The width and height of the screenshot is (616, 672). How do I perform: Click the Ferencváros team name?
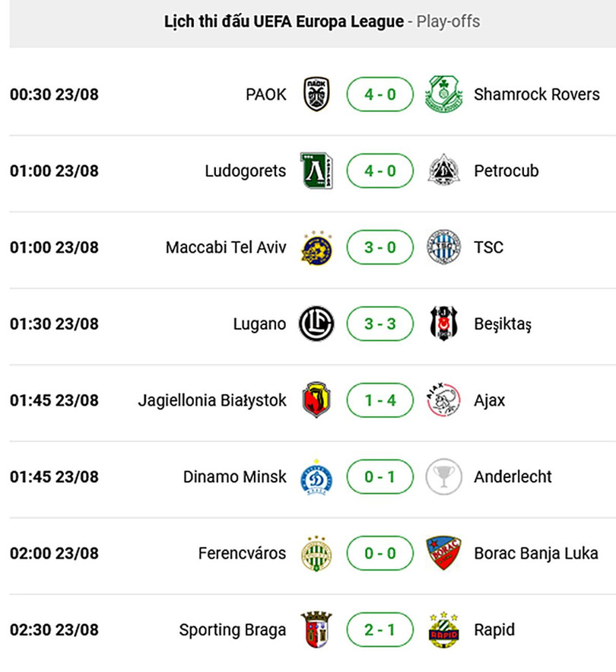[242, 553]
